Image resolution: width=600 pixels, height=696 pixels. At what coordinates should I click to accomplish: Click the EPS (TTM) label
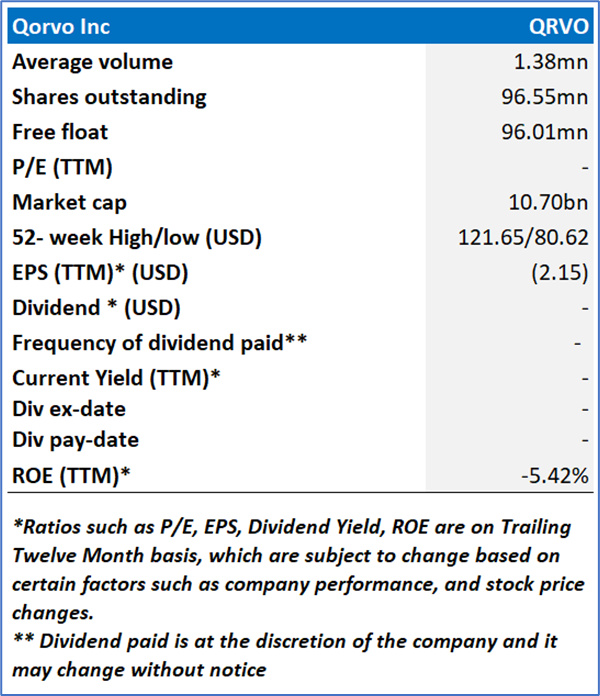(100, 272)
